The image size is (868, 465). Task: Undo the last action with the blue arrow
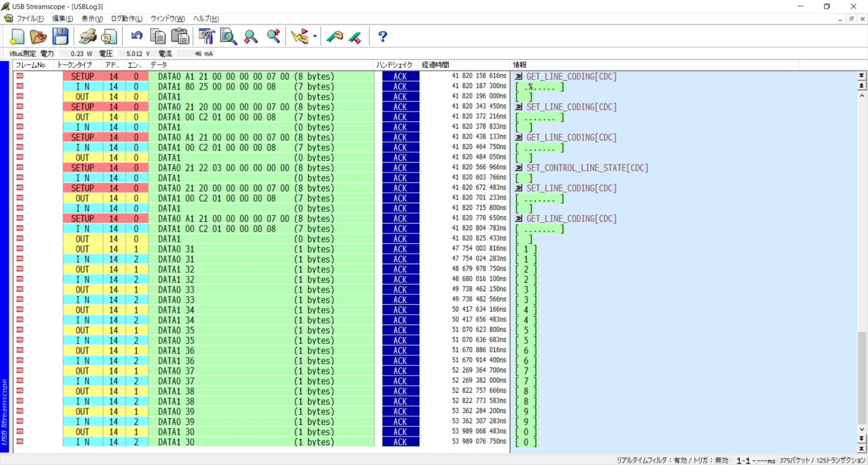coord(137,36)
